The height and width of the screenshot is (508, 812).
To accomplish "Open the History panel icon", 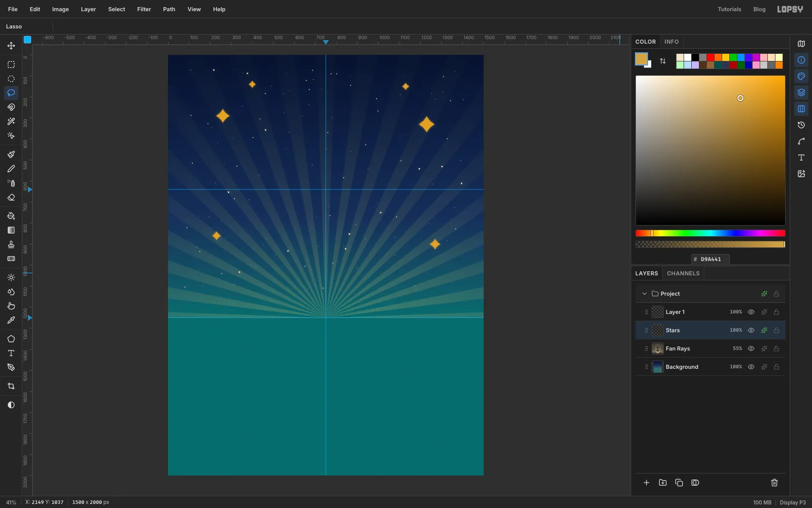I will click(x=801, y=125).
